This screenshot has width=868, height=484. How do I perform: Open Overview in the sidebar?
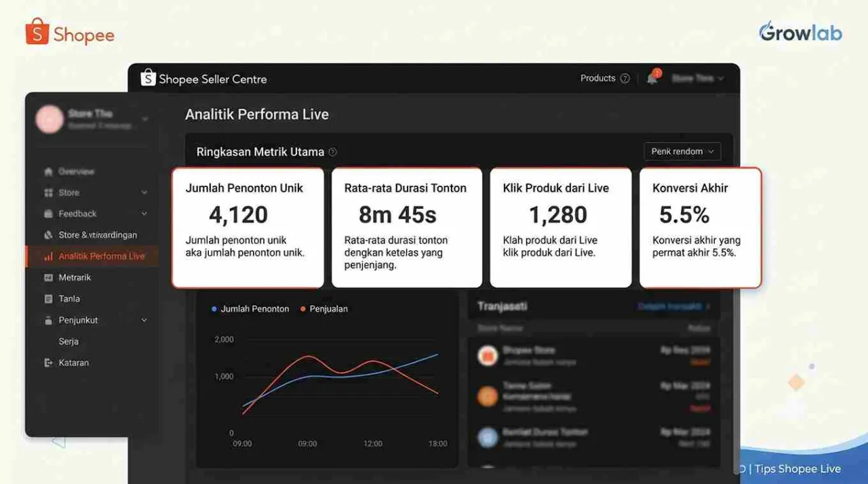(x=76, y=172)
